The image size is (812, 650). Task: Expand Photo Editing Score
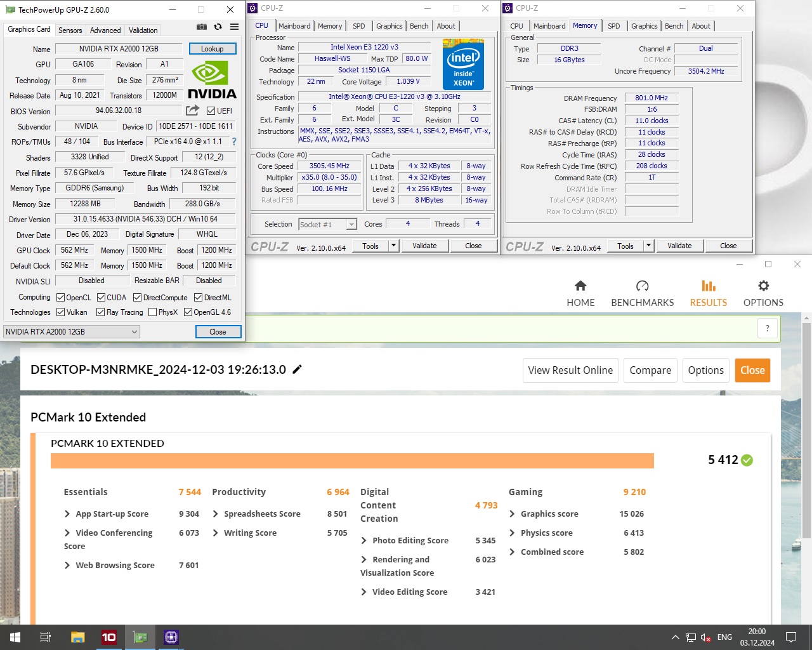click(364, 541)
